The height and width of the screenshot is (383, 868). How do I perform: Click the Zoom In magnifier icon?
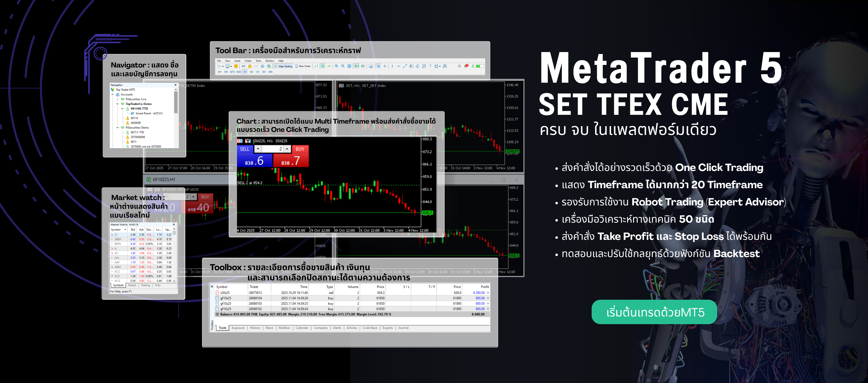[337, 66]
